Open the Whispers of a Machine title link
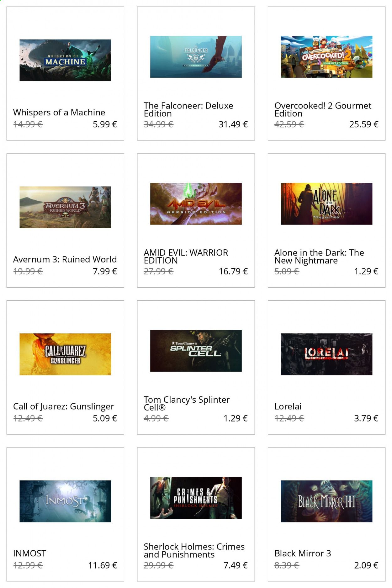Image resolution: width=392 pixels, height=588 pixels. (x=59, y=112)
